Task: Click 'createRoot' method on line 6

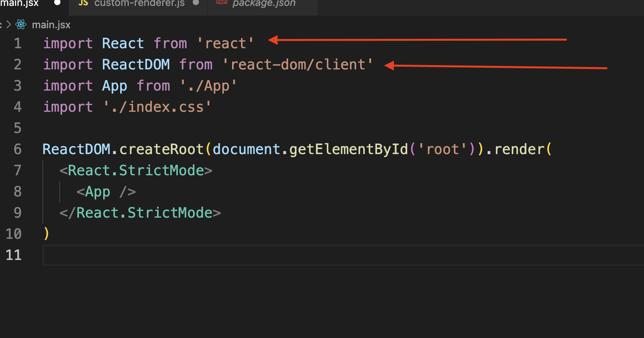Action: tap(161, 149)
